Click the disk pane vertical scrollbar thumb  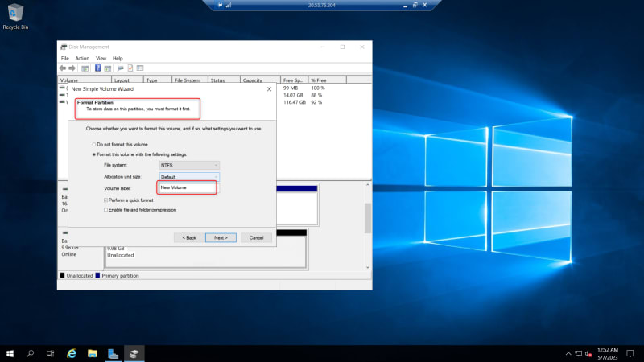(368, 218)
